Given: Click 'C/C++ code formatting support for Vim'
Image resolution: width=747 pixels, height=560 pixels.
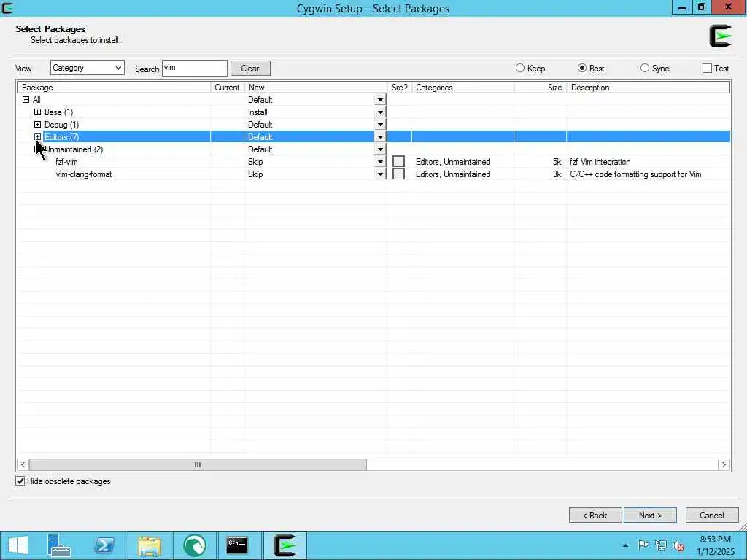Looking at the screenshot, I should coord(635,174).
